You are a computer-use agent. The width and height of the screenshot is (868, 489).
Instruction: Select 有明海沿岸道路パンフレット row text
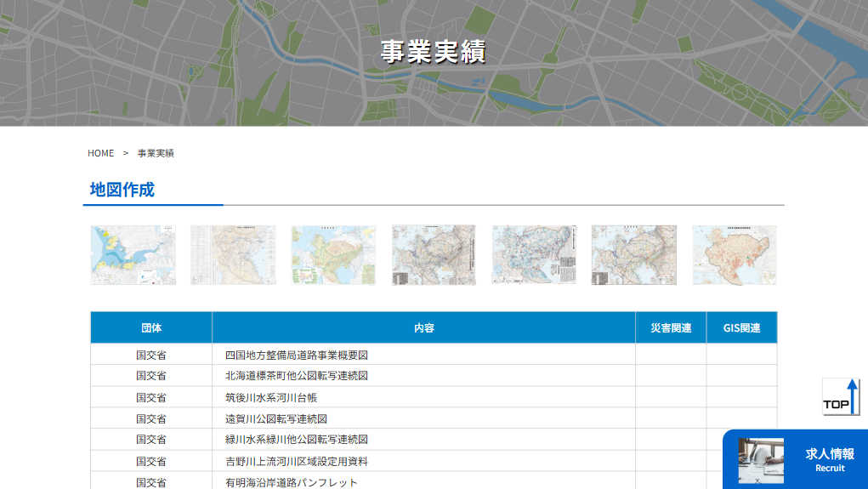292,482
